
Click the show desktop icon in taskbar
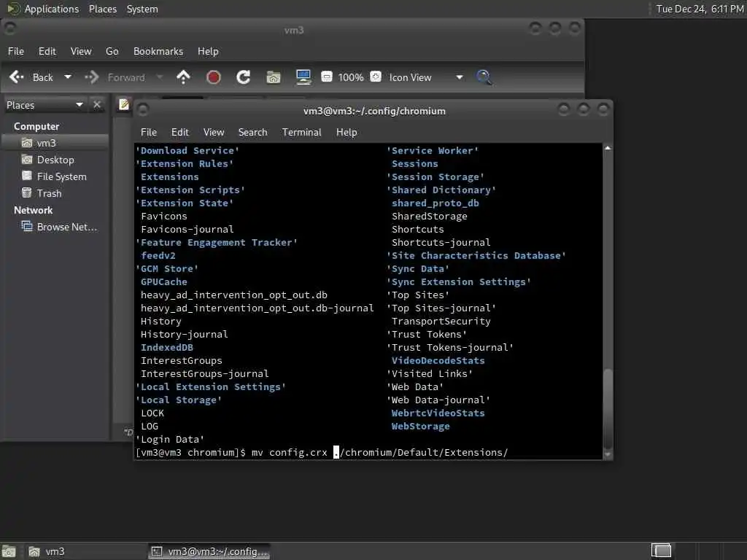point(9,551)
